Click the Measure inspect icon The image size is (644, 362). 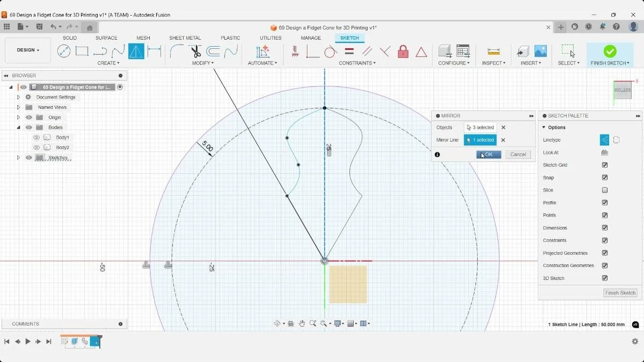494,51
